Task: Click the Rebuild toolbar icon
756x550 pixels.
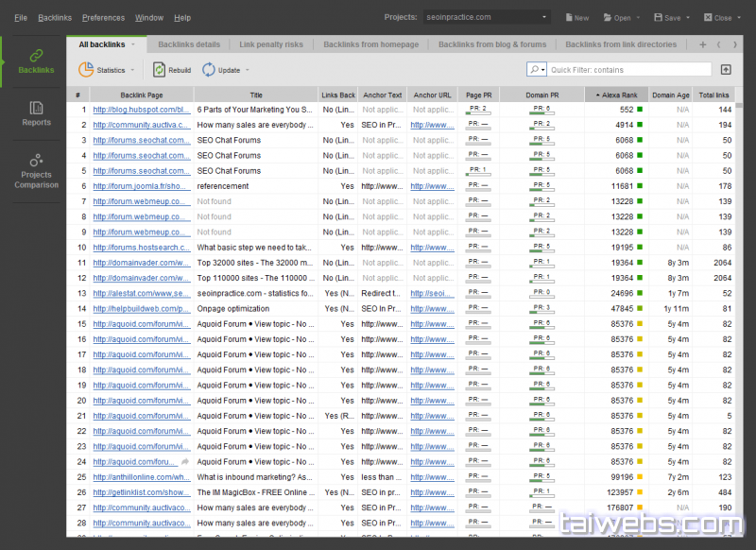Action: click(160, 69)
